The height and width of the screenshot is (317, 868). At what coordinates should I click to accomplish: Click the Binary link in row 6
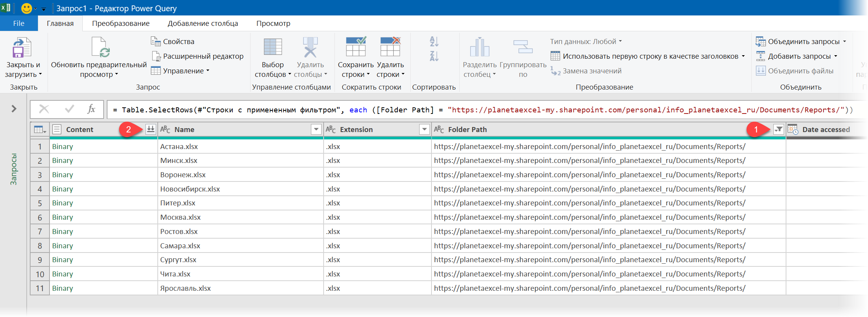pos(62,217)
